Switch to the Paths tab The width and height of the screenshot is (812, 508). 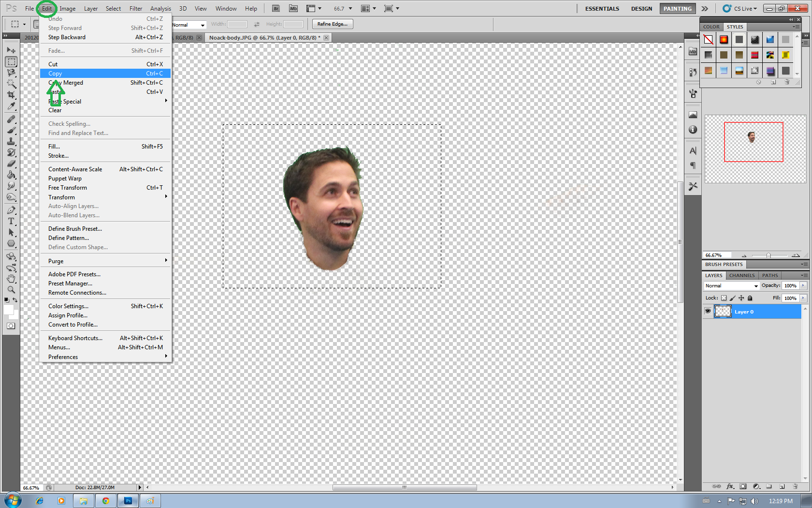(x=770, y=275)
